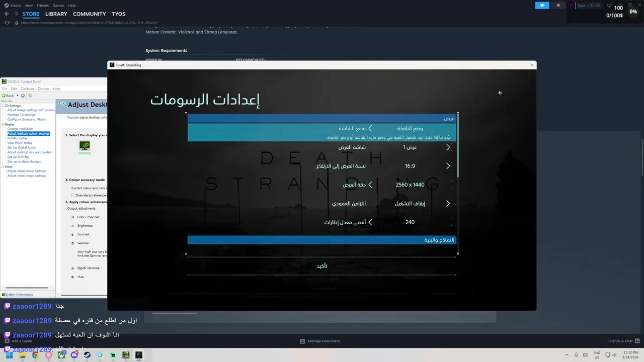Open Friends & Chat in Steam
The width and height of the screenshot is (644, 362).
click(624, 341)
